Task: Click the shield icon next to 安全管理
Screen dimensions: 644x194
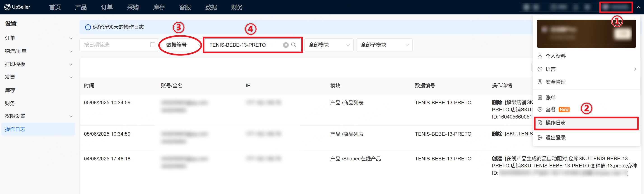Action: (540, 82)
